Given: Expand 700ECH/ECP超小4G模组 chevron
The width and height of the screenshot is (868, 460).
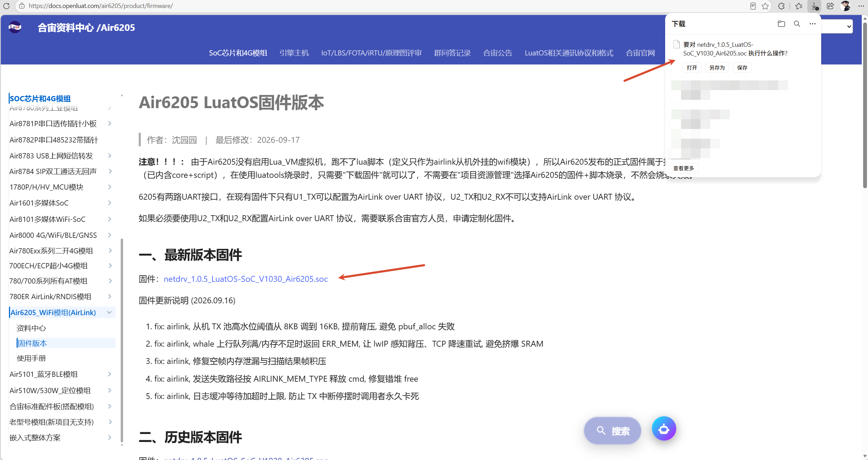Looking at the screenshot, I should (110, 266).
